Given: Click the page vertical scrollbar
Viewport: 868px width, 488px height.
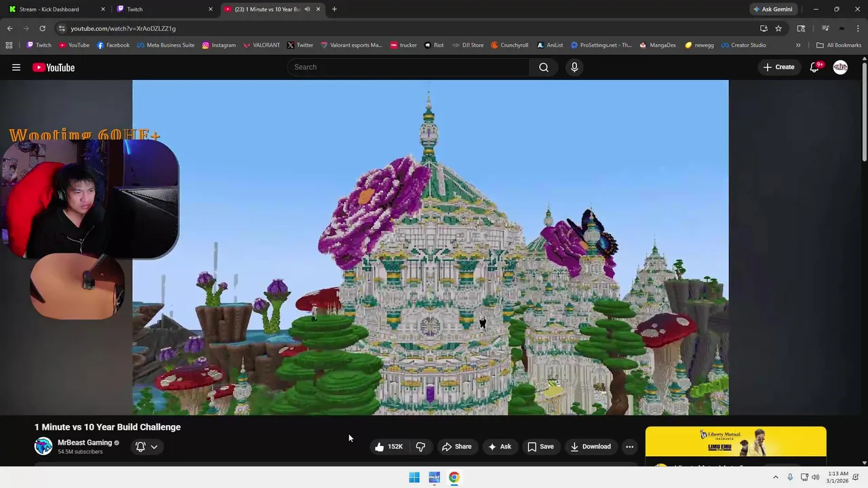Looking at the screenshot, I should point(864,112).
